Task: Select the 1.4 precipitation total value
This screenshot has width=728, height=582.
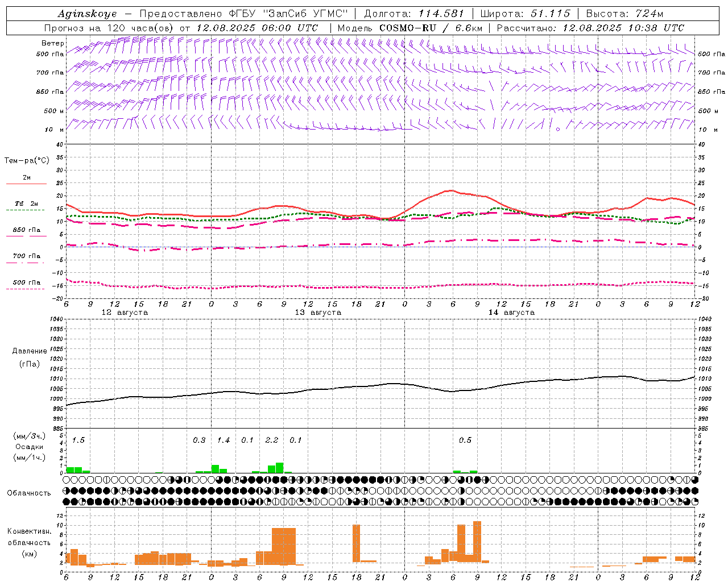Action: click(224, 440)
